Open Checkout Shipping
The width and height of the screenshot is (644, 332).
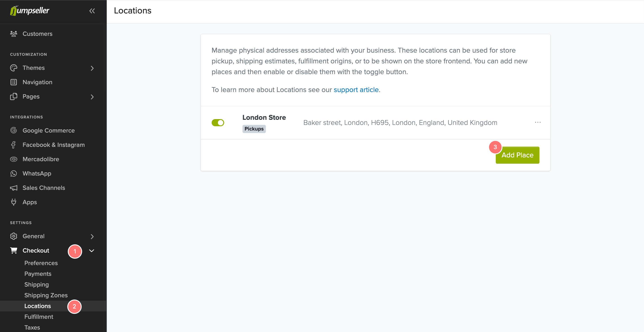[x=36, y=285]
